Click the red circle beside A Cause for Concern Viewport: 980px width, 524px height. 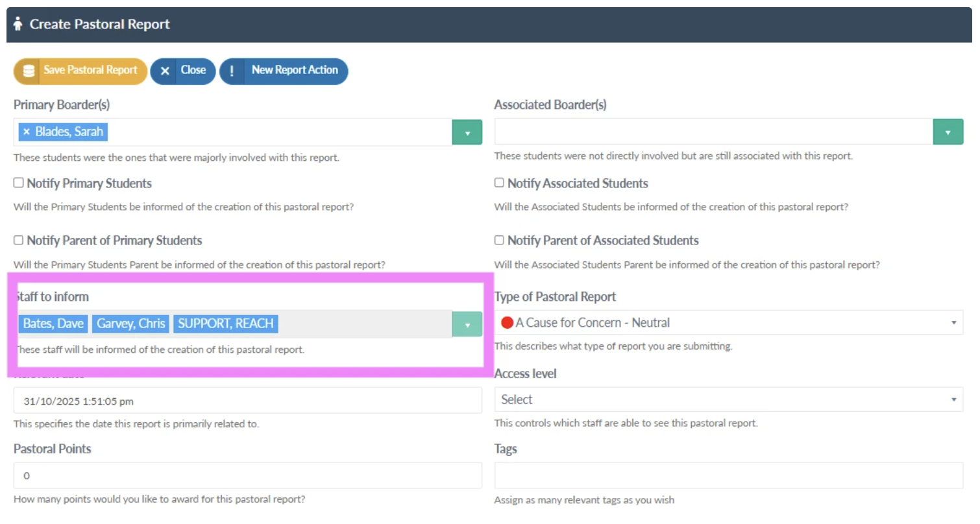pyautogui.click(x=507, y=322)
